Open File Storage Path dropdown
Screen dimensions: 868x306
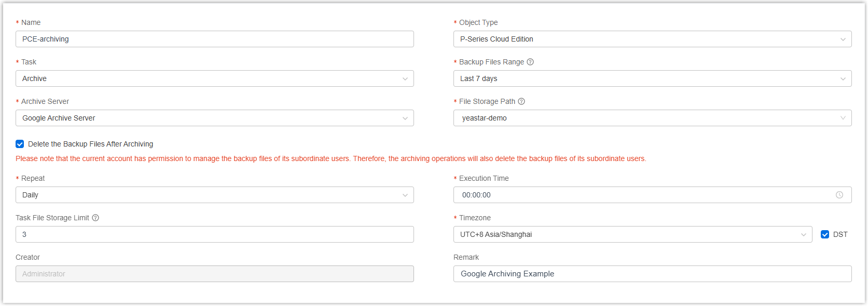coord(652,118)
